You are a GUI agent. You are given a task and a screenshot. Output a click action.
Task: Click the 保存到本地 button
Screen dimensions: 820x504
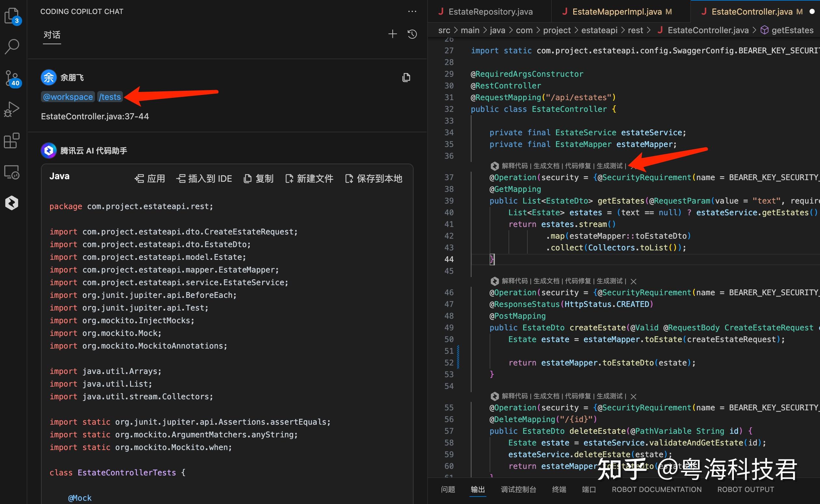point(373,178)
